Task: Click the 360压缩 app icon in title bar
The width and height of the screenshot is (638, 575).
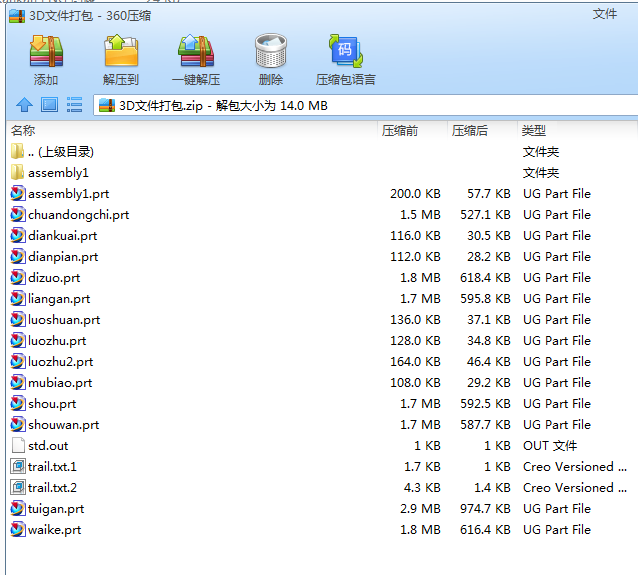Action: click(17, 16)
